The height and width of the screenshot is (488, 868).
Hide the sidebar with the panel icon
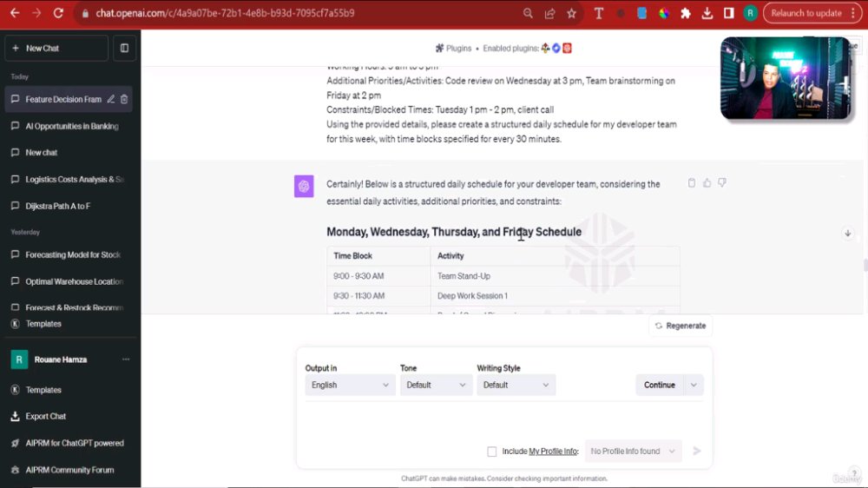point(124,48)
